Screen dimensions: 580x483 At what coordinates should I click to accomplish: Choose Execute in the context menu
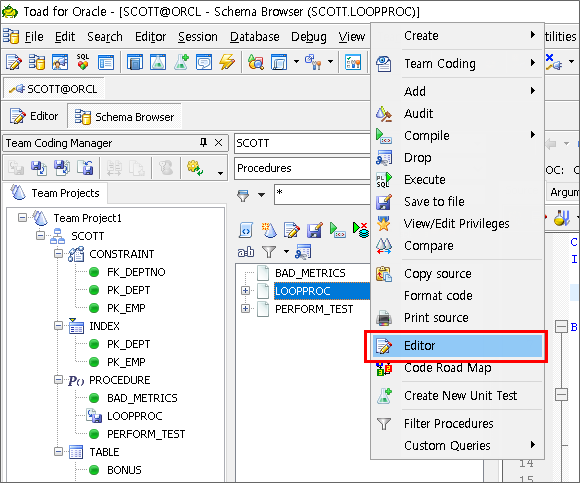pos(457,180)
